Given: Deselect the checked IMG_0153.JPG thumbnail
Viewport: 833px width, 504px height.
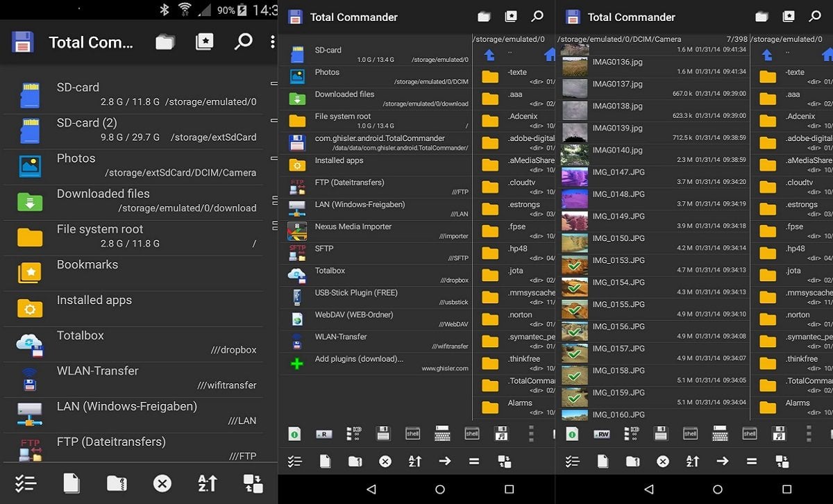Looking at the screenshot, I should [x=575, y=264].
